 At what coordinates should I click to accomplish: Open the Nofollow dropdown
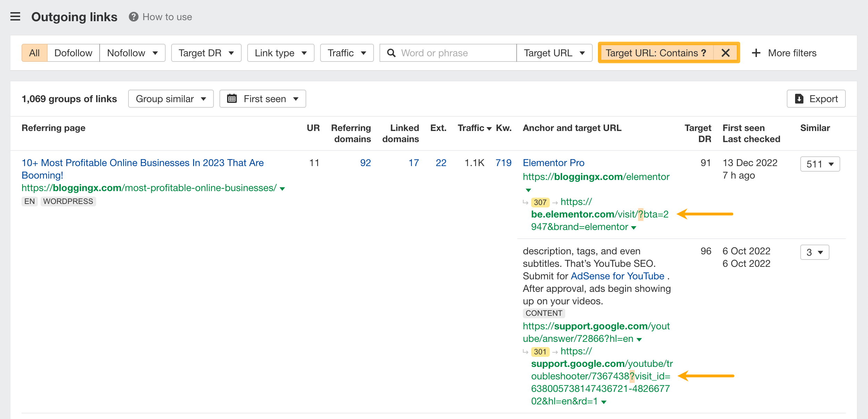point(132,53)
